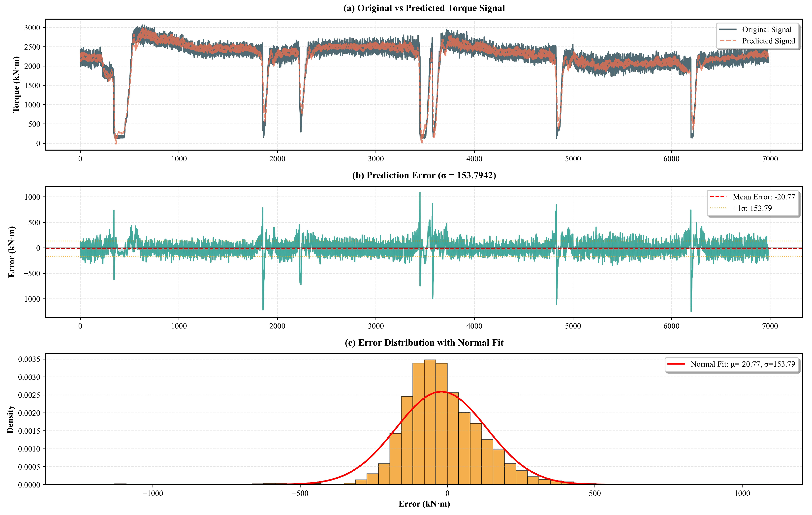Click '±1σ: 153.79' legend entry

pyautogui.click(x=741, y=208)
